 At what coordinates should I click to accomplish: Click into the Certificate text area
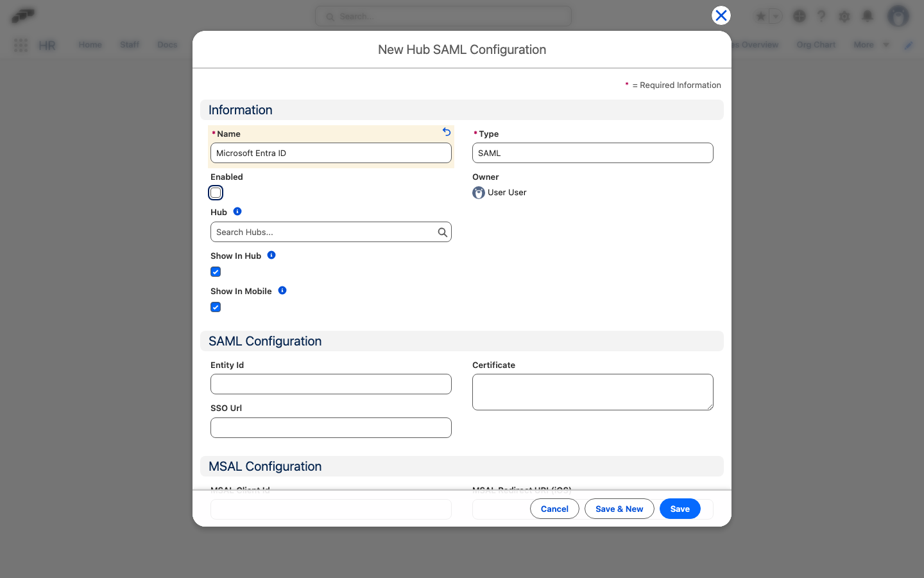pos(593,392)
